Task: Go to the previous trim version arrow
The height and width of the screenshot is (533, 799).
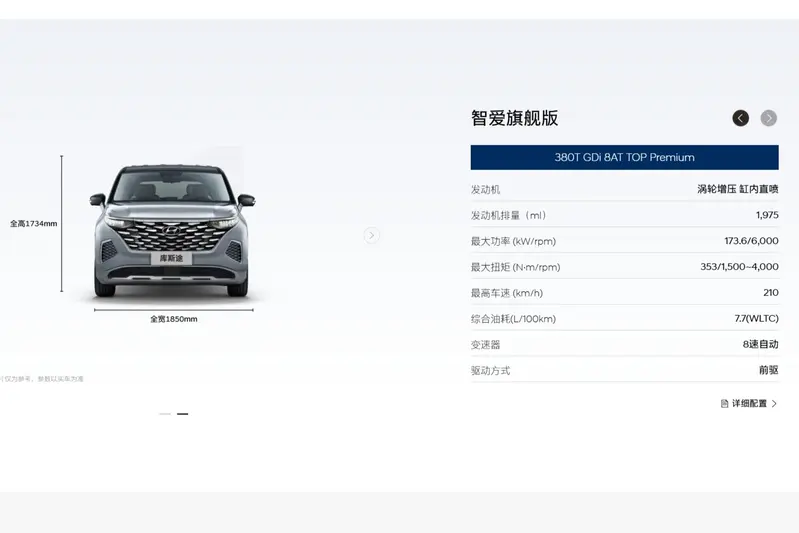Action: point(740,118)
